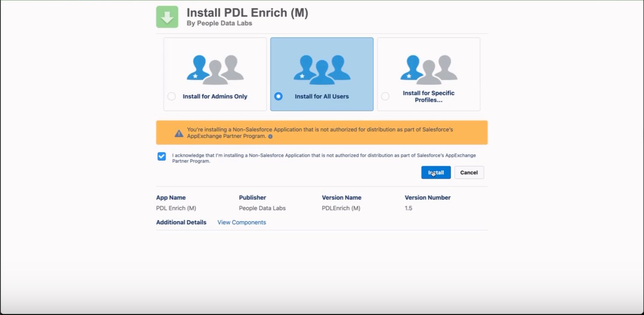Click the By People Data Labs subtitle
The height and width of the screenshot is (315, 644).
coord(219,23)
